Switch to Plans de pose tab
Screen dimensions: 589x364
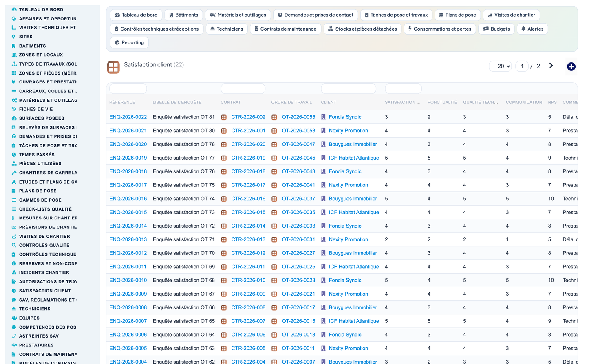pos(457,15)
